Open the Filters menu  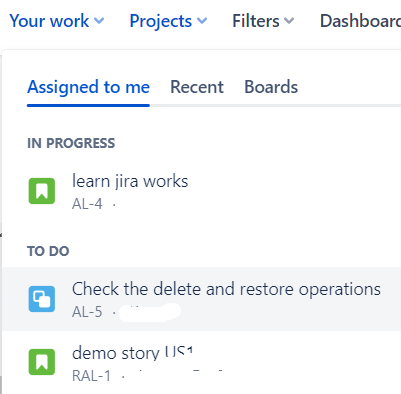tap(263, 21)
